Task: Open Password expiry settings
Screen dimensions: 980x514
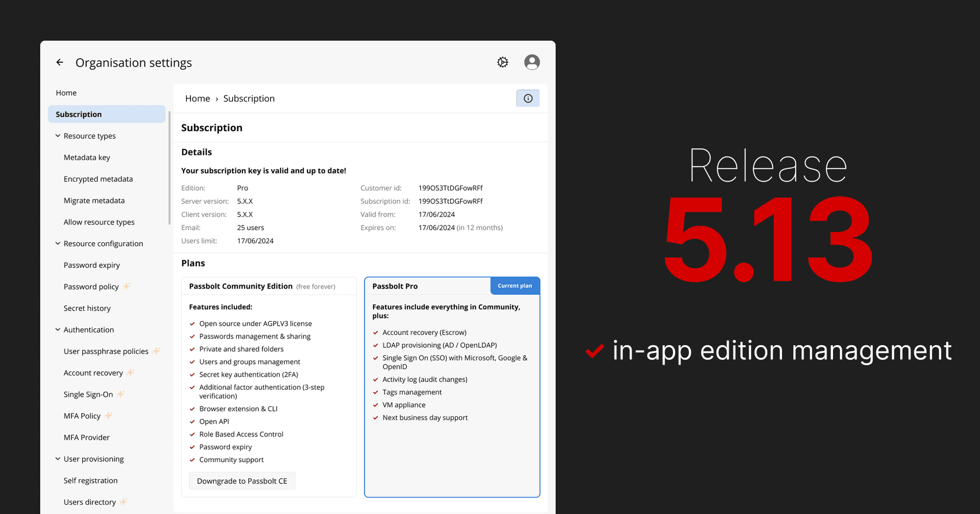Action: 92,265
